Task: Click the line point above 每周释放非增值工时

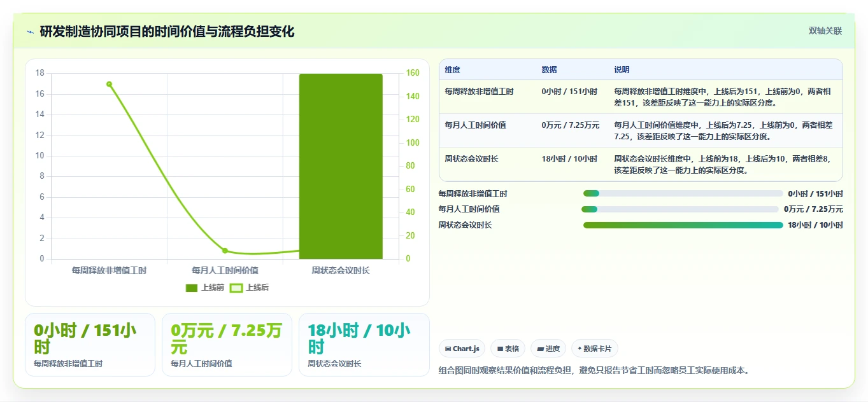Action: (109, 84)
